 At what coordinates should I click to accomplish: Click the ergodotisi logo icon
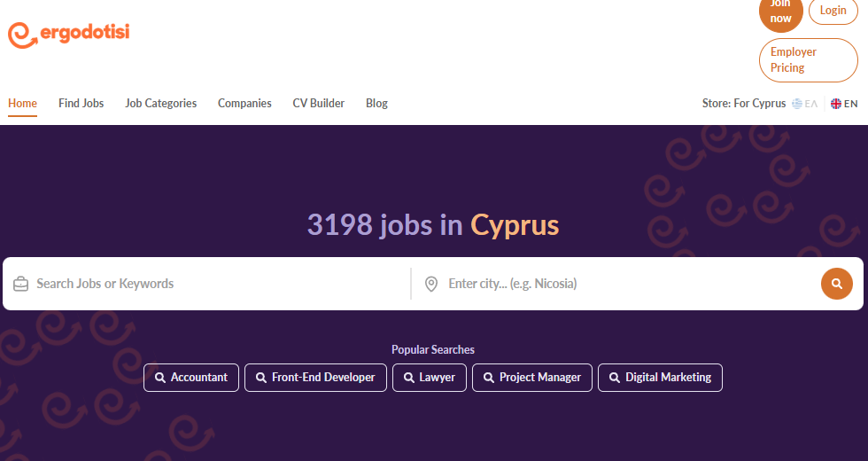pyautogui.click(x=23, y=35)
